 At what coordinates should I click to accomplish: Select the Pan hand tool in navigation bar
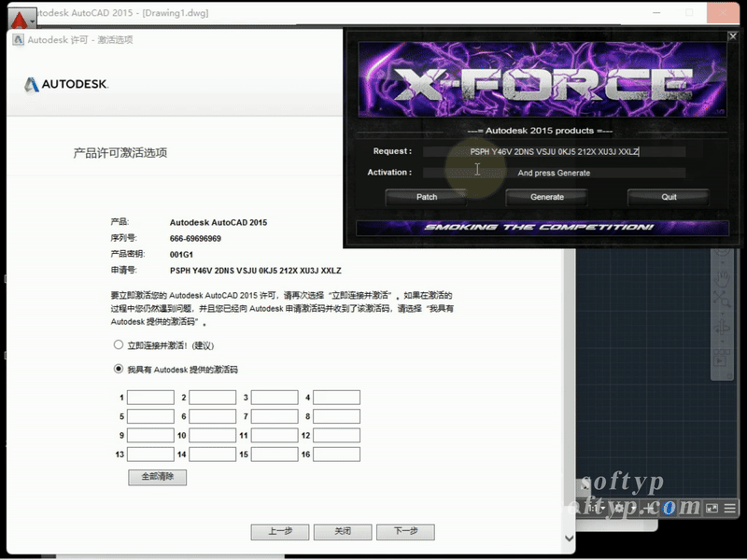[723, 278]
